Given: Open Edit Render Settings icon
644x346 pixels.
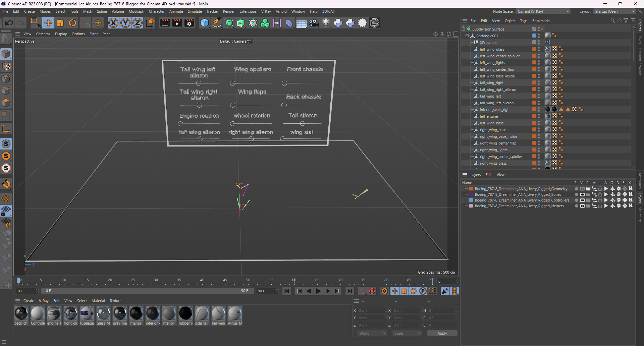Looking at the screenshot, I should (x=190, y=23).
